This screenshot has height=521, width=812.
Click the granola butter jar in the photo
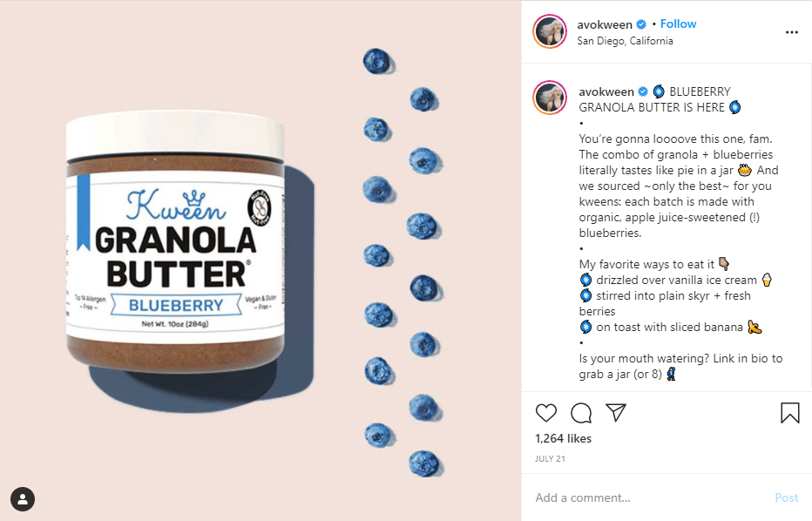(x=175, y=241)
